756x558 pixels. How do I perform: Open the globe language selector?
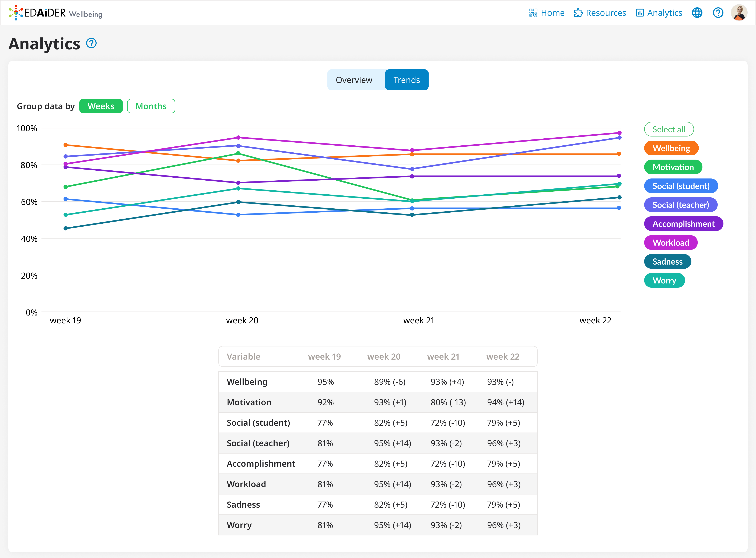(697, 13)
